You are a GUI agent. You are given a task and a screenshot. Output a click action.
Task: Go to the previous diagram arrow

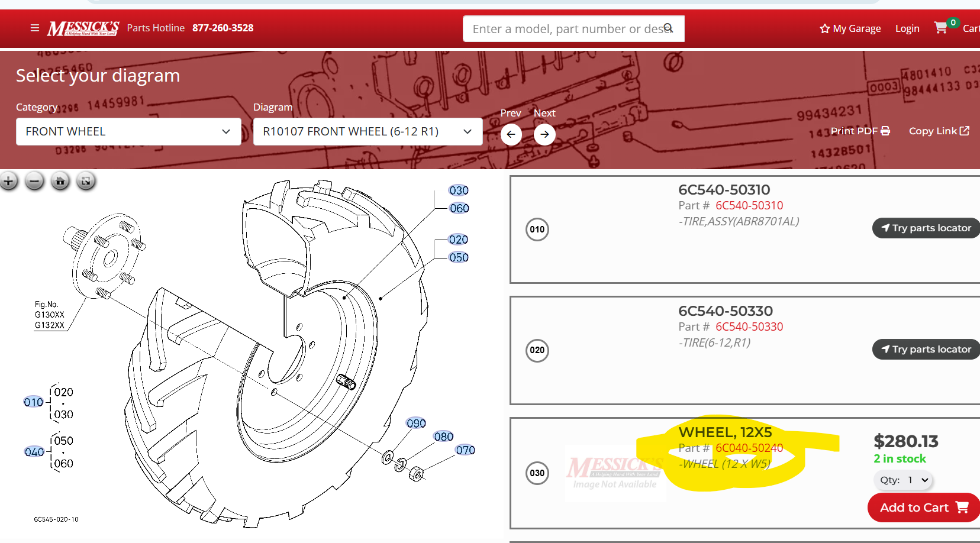511,134
